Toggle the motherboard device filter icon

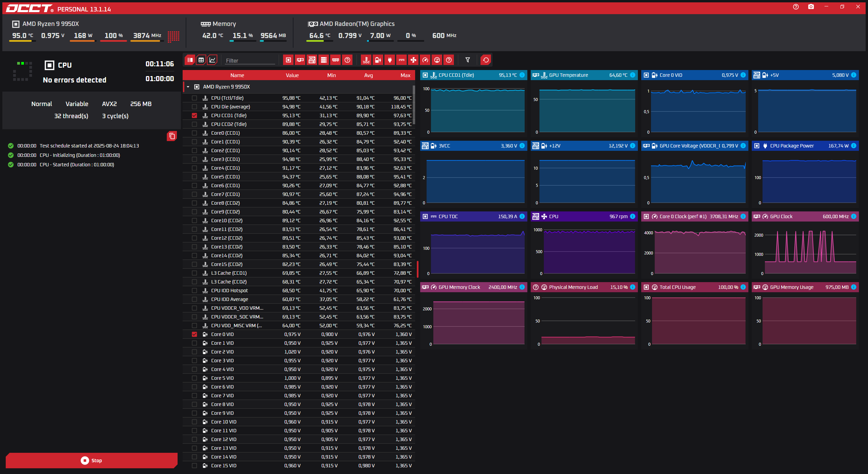pyautogui.click(x=312, y=60)
